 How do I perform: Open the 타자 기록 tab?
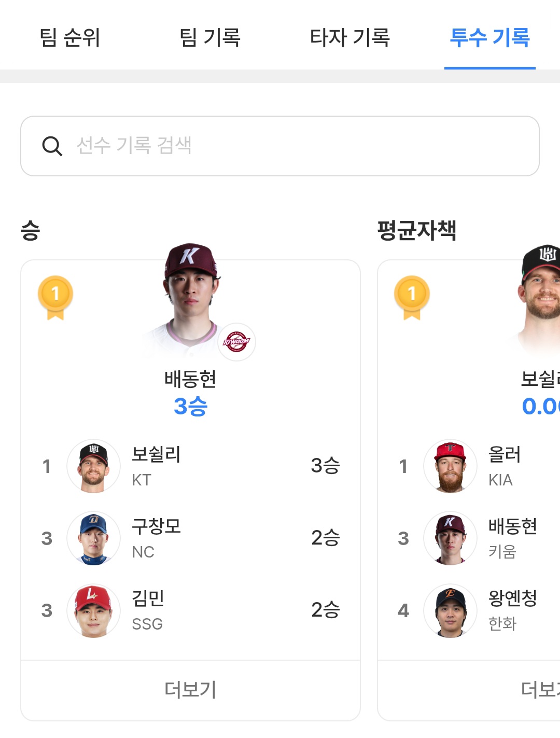point(350,37)
